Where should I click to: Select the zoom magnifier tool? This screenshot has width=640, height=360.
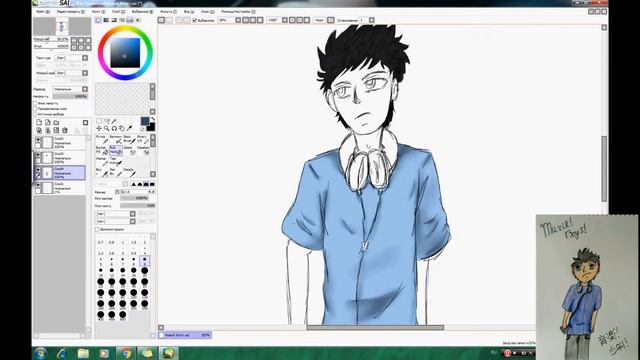pos(107,129)
